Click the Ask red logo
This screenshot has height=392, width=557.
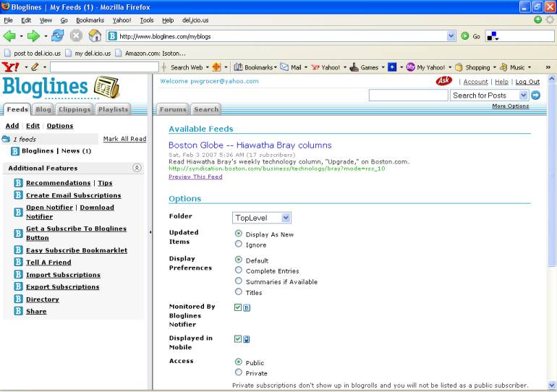pos(443,81)
